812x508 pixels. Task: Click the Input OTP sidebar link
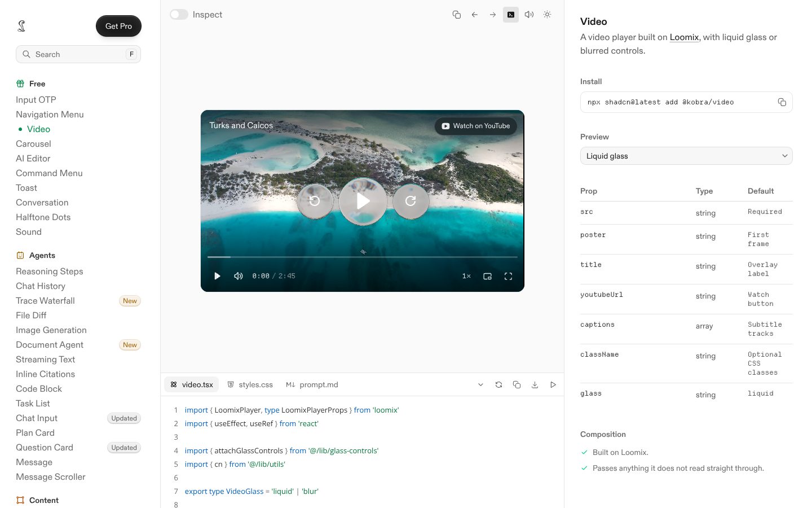pyautogui.click(x=36, y=100)
